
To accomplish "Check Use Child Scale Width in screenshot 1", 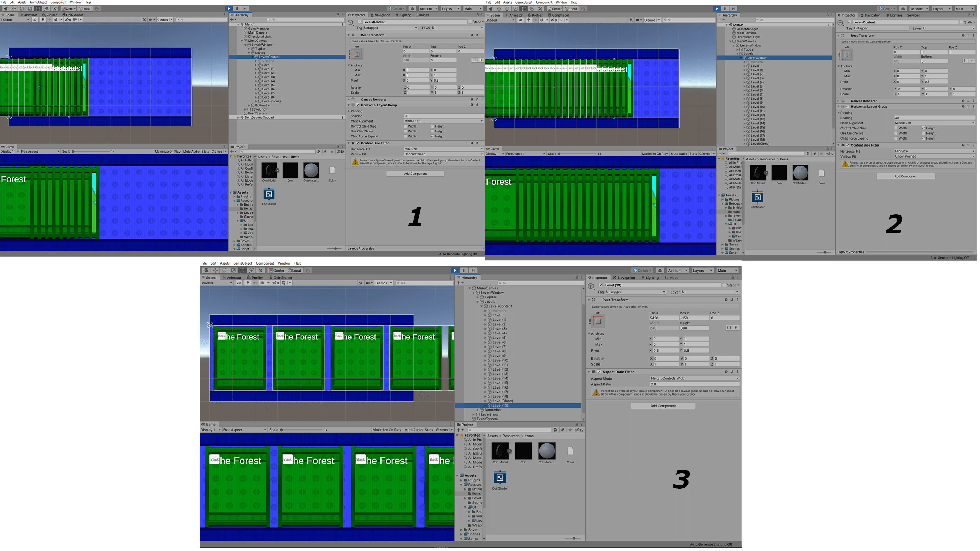I will [405, 131].
